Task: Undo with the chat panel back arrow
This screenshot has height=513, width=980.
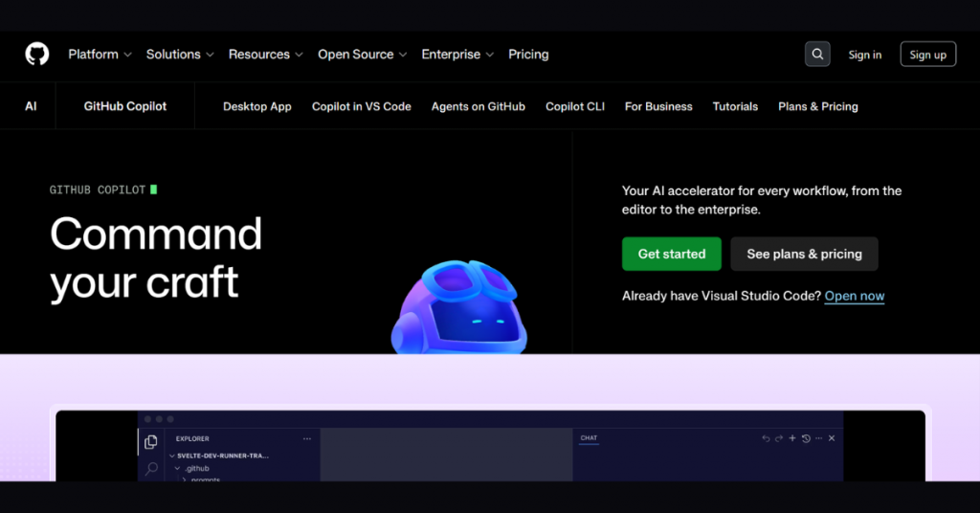Action: point(766,438)
